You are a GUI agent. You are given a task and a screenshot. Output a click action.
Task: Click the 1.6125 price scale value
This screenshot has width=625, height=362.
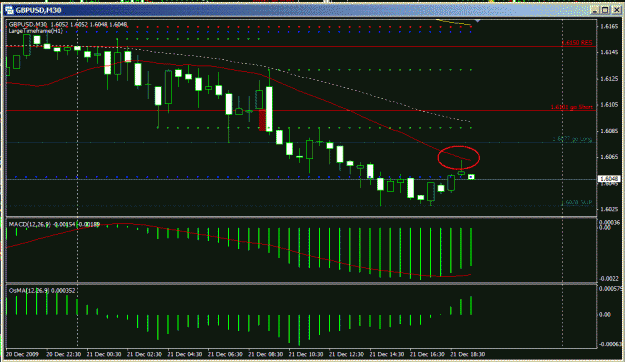click(x=609, y=79)
